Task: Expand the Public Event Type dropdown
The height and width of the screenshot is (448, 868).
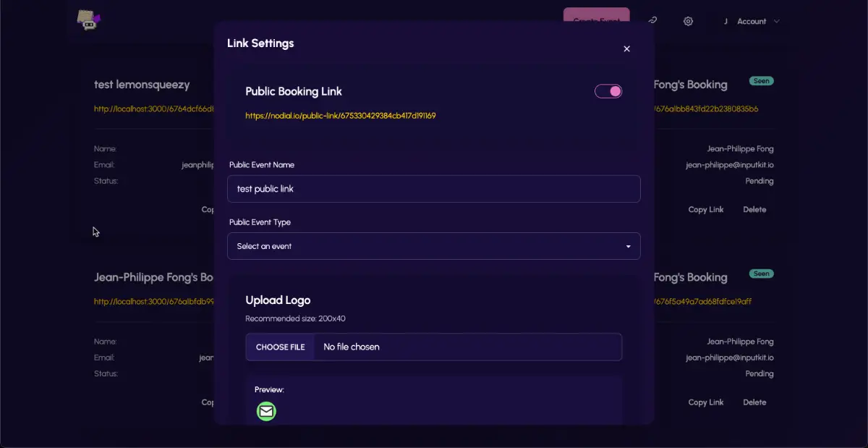Action: pyautogui.click(x=433, y=246)
